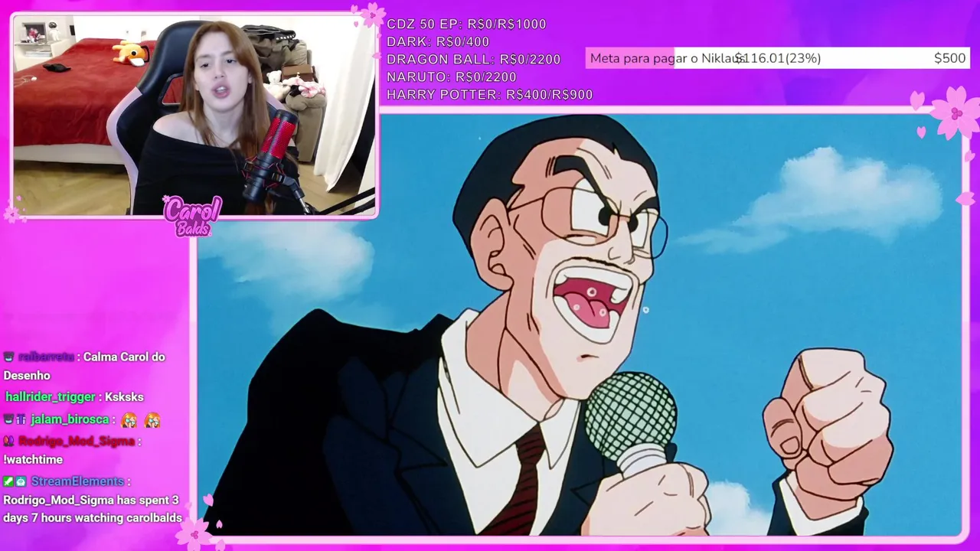Click the raibarretu username in chat

point(47,357)
